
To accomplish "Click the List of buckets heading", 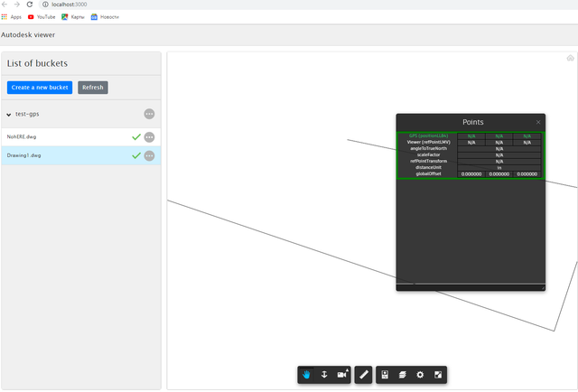I will point(37,63).
